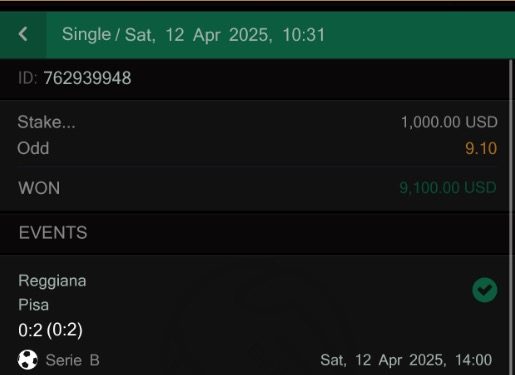Select the bet ID number 762939948
Screen dimensions: 515x375
pos(87,78)
